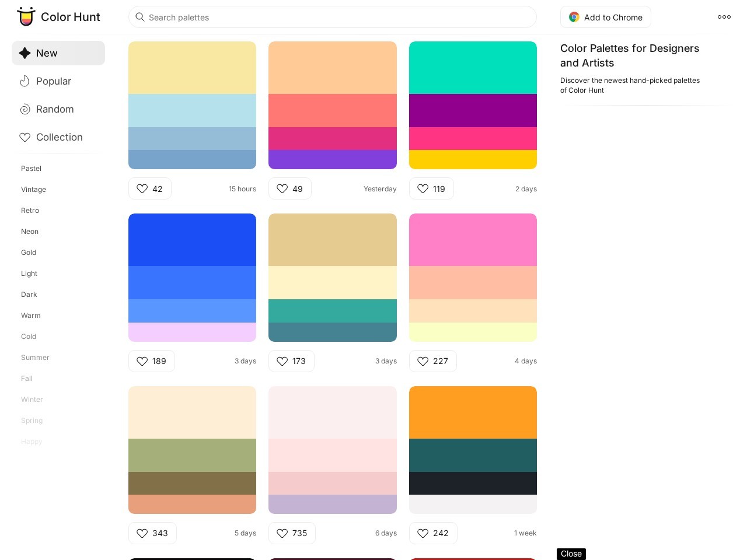
Task: Filter by Neon tag
Action: (x=30, y=232)
